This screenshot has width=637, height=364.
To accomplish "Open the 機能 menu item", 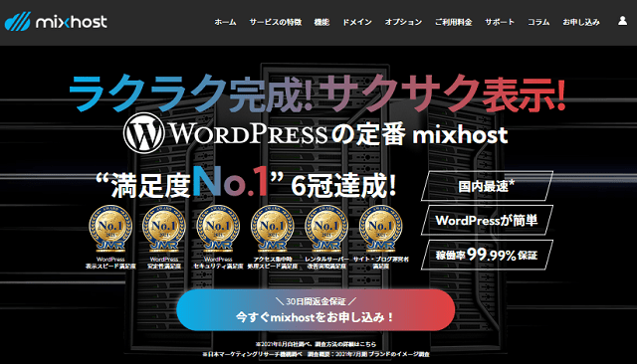I will [x=321, y=22].
